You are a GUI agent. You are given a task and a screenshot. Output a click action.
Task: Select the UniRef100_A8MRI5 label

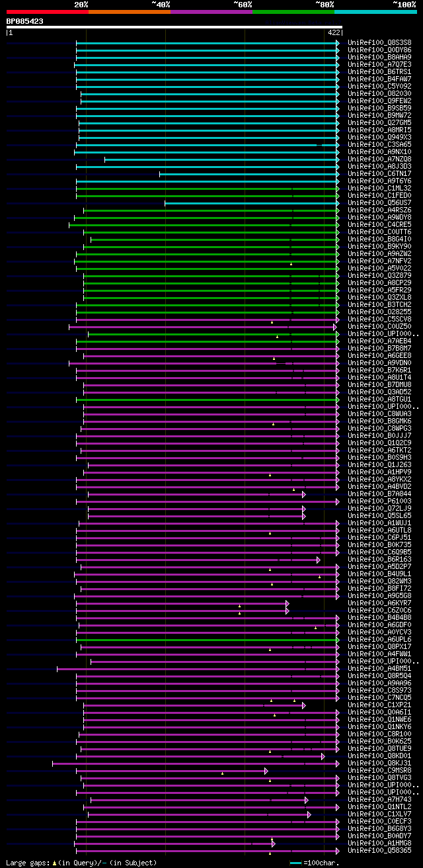tap(379, 130)
